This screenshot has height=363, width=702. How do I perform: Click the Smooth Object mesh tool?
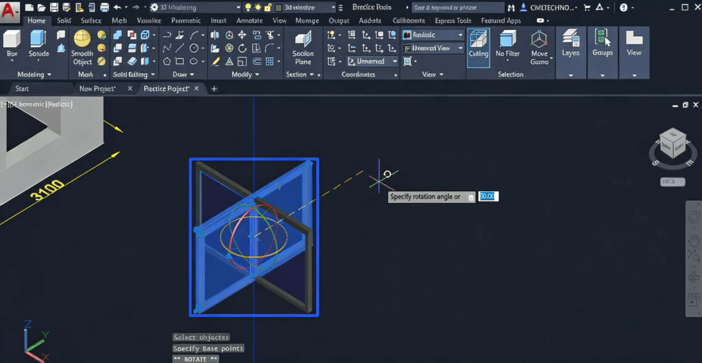(82, 47)
